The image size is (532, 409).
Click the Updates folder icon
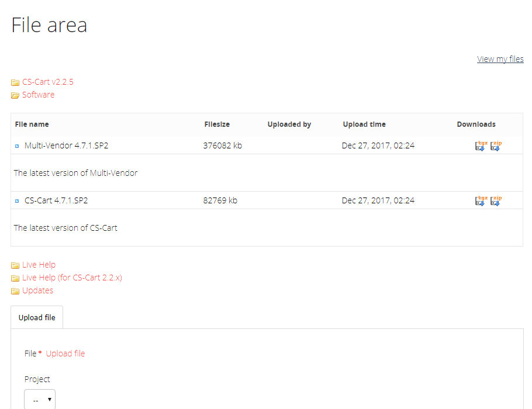pyautogui.click(x=15, y=291)
